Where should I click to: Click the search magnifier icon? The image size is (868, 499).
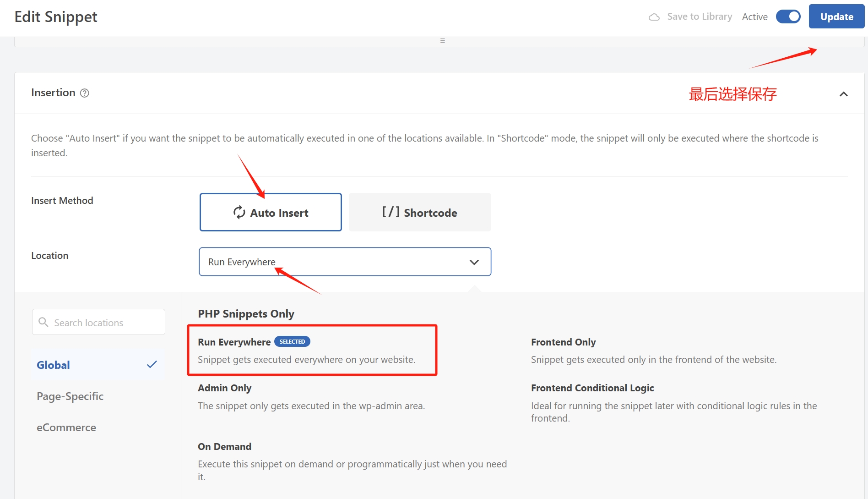point(43,322)
